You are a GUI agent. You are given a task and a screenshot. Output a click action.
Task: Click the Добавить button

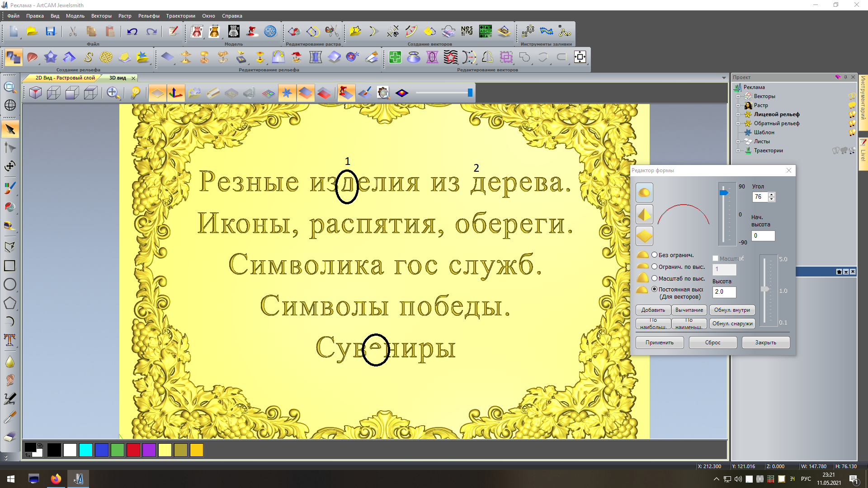(x=653, y=310)
